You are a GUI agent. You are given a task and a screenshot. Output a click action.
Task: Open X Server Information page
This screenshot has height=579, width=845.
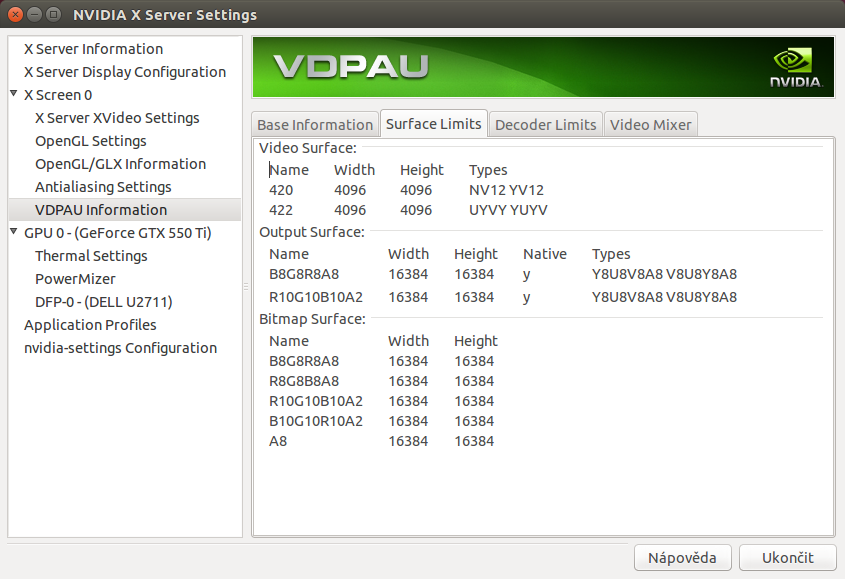(x=93, y=49)
